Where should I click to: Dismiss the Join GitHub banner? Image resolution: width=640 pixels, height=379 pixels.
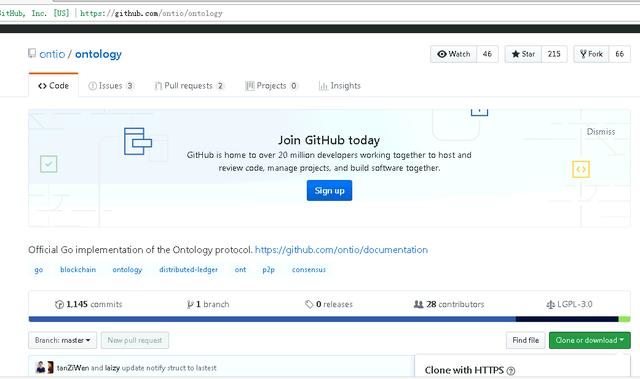coord(600,132)
